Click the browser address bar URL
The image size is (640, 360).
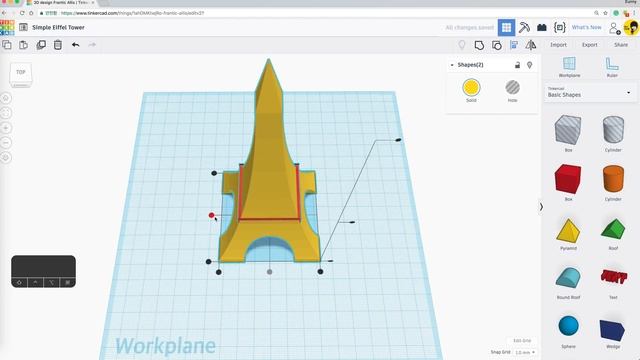[133, 13]
